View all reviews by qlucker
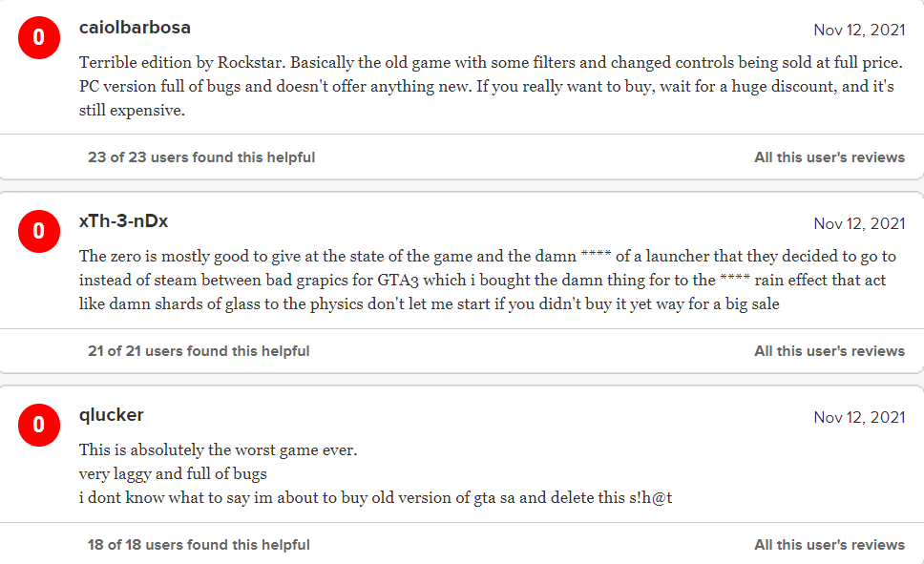 pyautogui.click(x=829, y=545)
